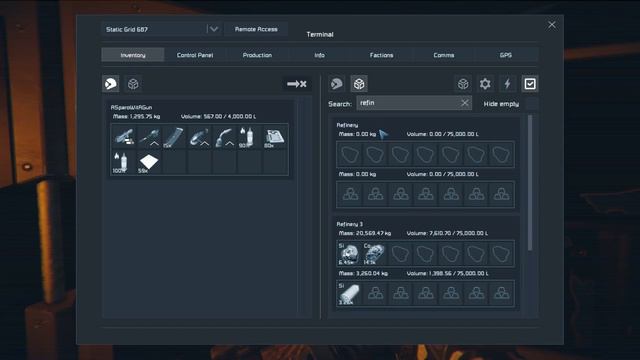Select the 59x steel plate stack

point(149,162)
